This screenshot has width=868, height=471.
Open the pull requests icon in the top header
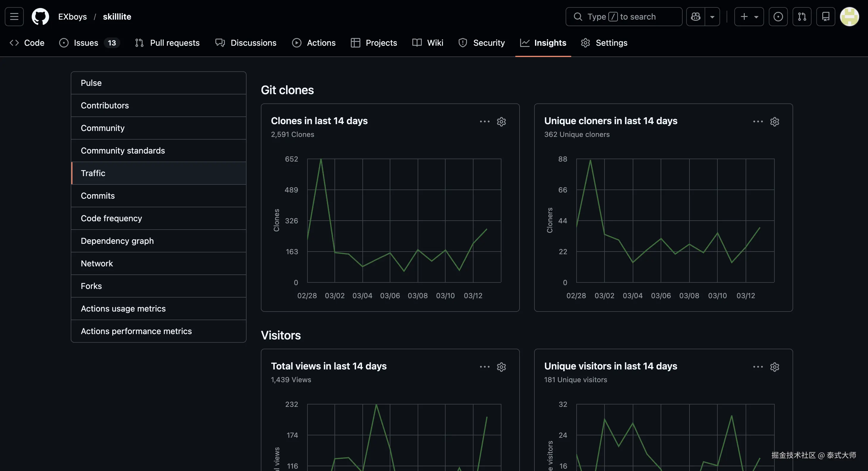802,17
